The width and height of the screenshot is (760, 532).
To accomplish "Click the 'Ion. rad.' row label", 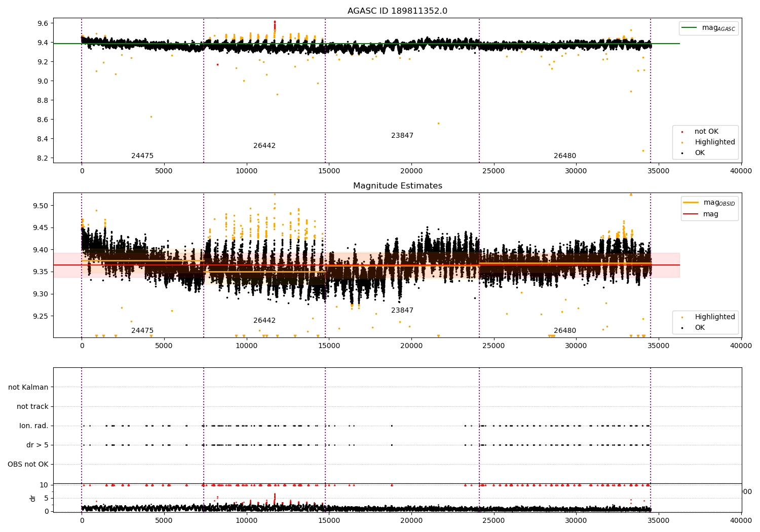I will (x=34, y=426).
